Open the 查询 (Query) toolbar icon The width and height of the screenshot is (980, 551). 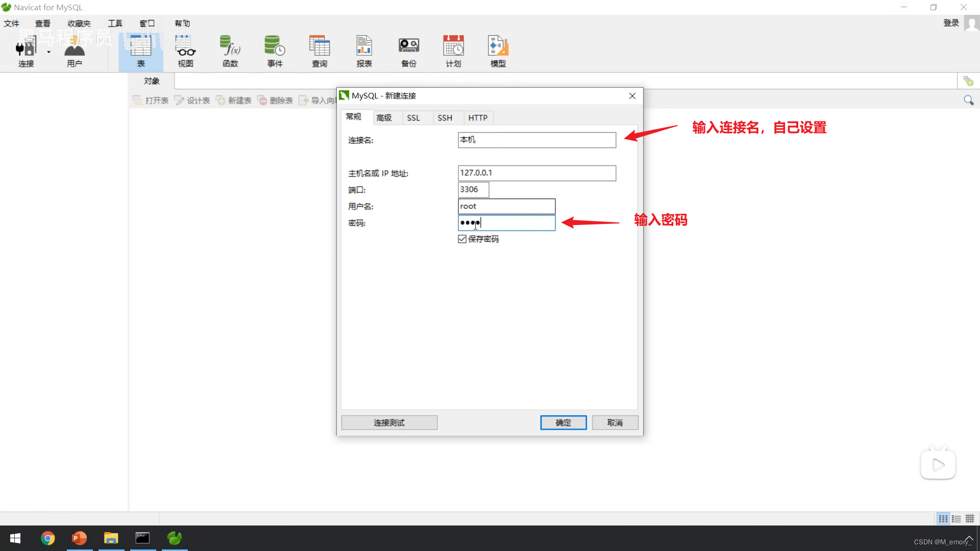tap(320, 51)
